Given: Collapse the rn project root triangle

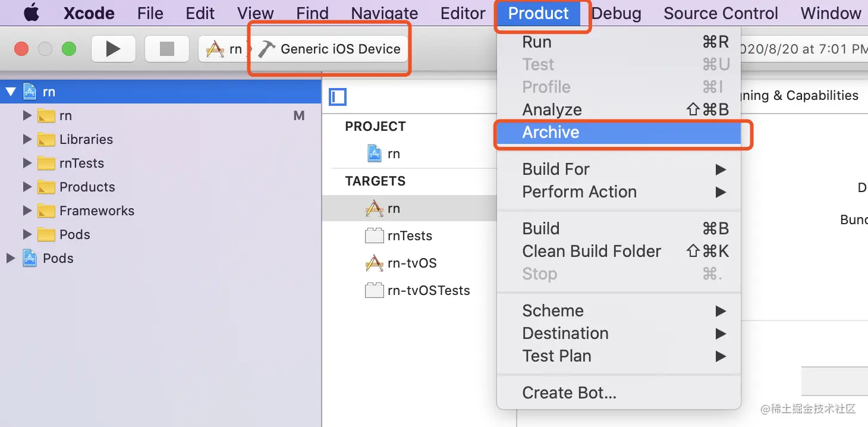Looking at the screenshot, I should [11, 92].
